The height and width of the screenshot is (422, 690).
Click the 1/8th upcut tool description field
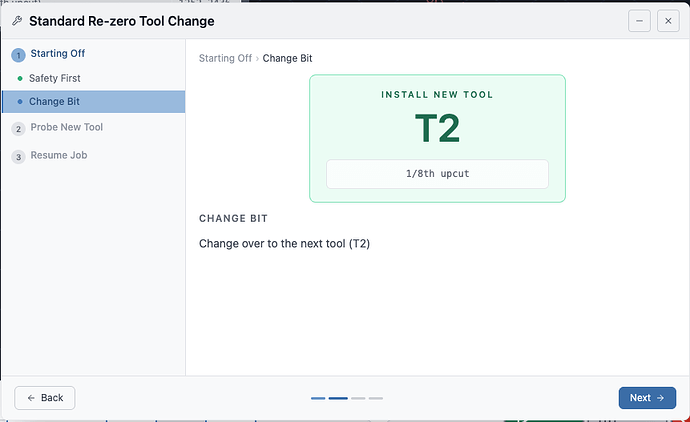pos(437,174)
